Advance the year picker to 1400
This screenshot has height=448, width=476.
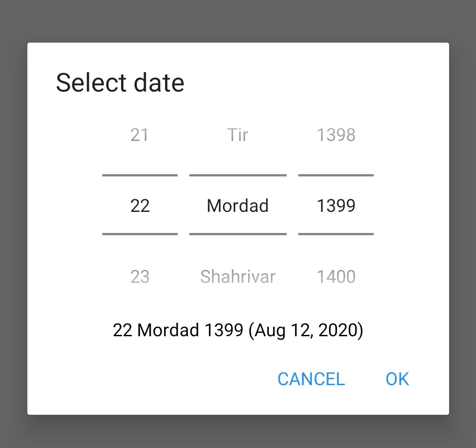(x=336, y=277)
